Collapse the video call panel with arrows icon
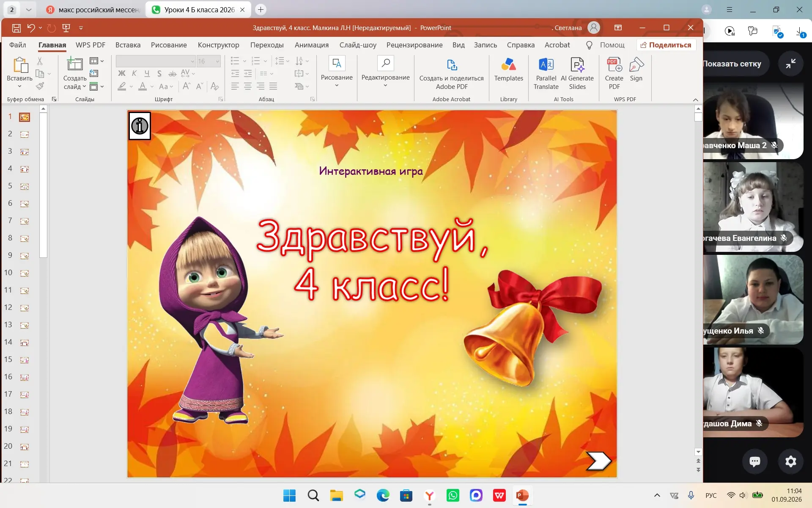Viewport: 812px width, 508px height. (790, 63)
